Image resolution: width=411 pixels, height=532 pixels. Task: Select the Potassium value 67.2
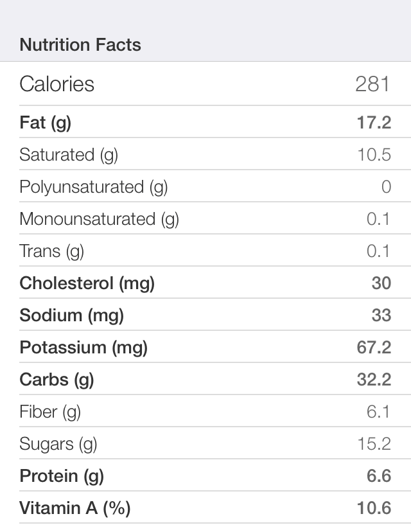374,348
